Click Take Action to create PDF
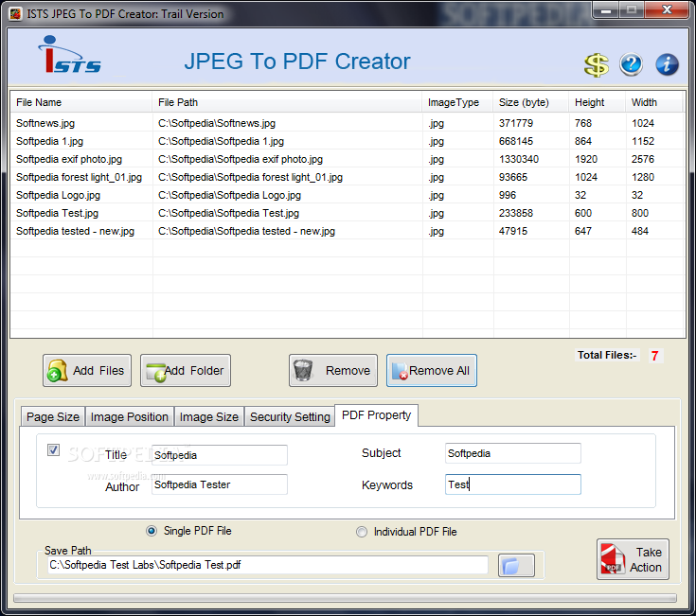 633,559
